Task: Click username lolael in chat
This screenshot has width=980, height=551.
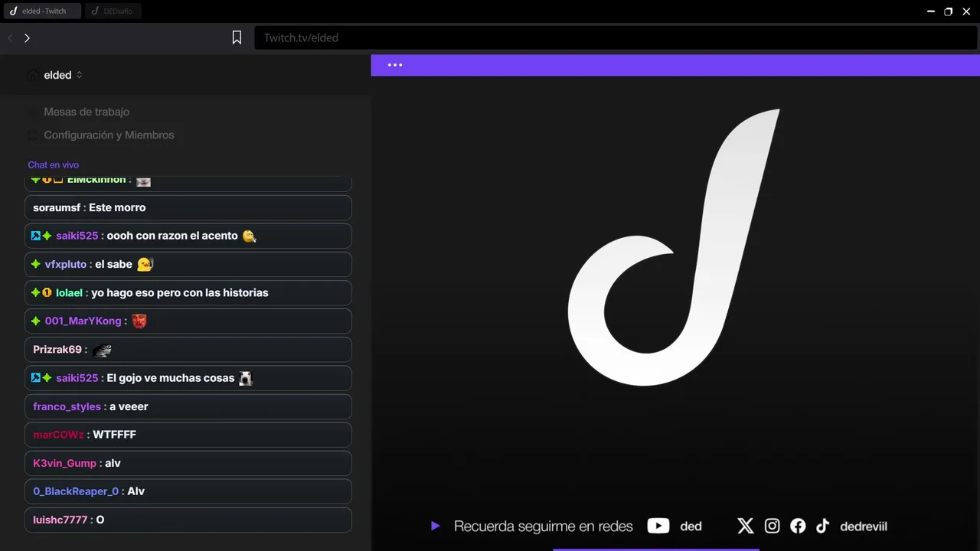Action: click(x=69, y=292)
